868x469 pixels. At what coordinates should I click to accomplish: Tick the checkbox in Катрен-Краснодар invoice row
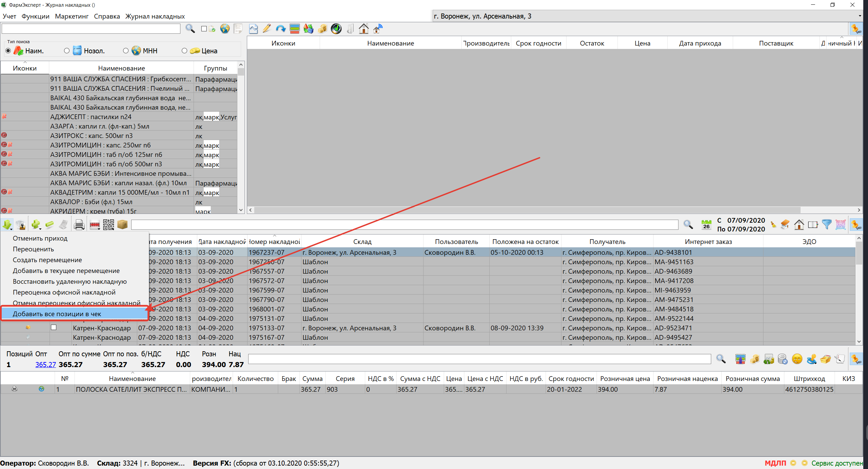[x=54, y=327]
